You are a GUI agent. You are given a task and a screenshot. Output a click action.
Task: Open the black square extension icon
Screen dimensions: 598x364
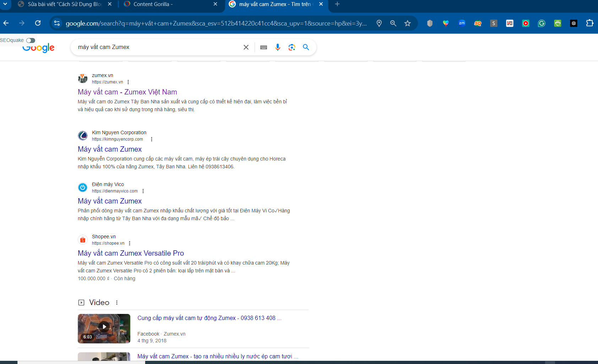point(573,23)
